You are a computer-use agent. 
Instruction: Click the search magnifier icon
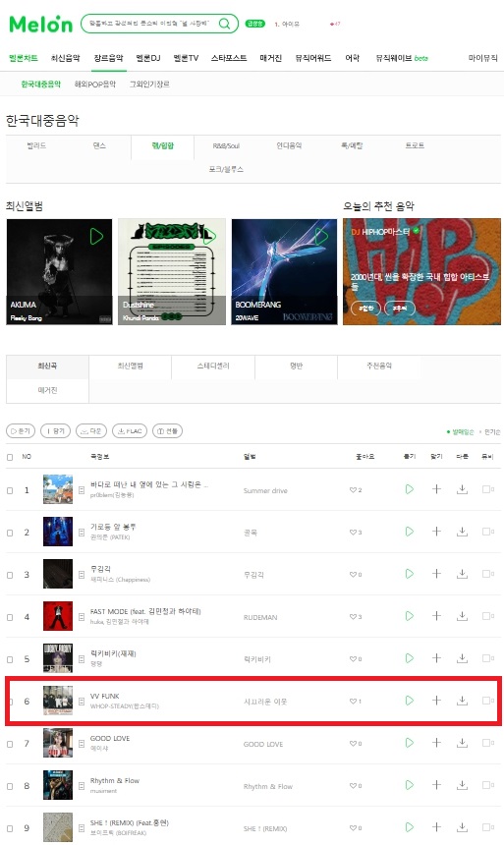tap(225, 24)
